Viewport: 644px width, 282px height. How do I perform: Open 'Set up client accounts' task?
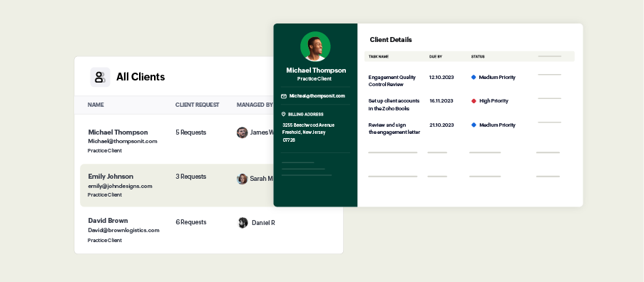[x=394, y=105]
